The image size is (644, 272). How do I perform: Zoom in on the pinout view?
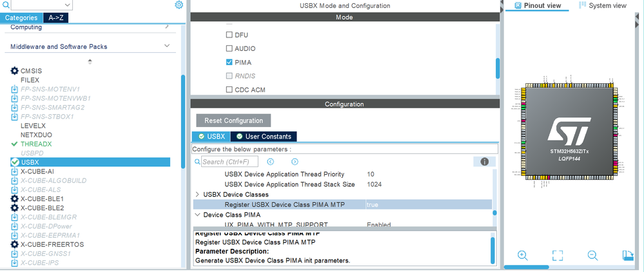tap(522, 255)
